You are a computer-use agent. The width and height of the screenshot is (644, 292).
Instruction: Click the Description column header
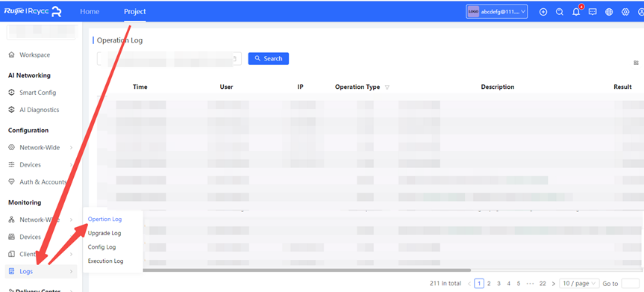[x=498, y=87]
